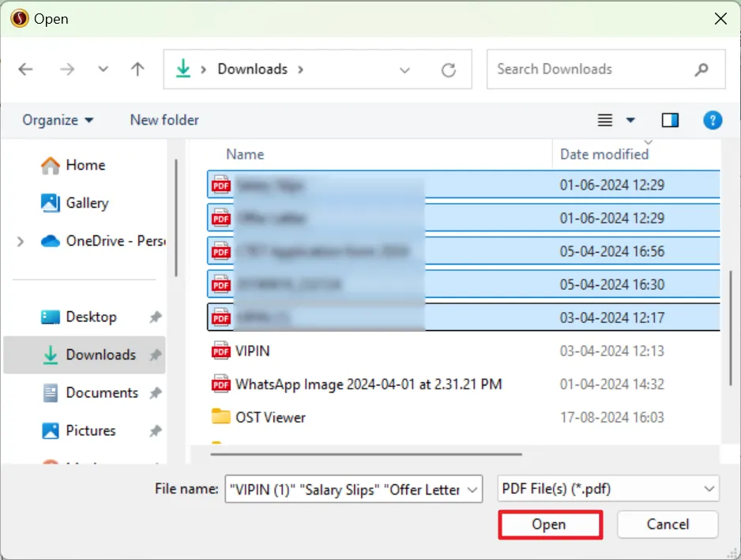Expand the file type PDF filter dropdown
The width and height of the screenshot is (741, 560).
coord(706,489)
